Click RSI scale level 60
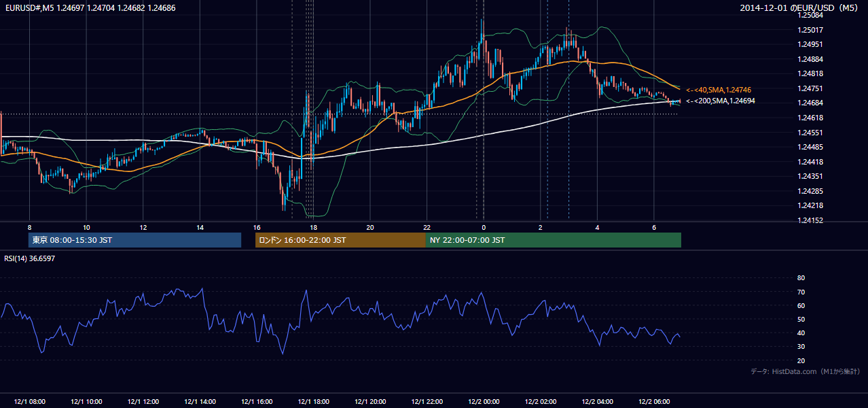 point(801,305)
